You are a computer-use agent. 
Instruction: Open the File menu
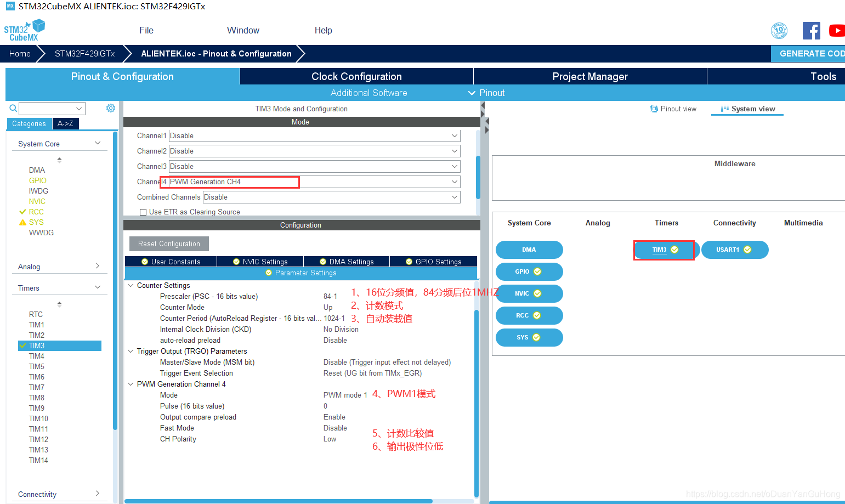pyautogui.click(x=146, y=30)
